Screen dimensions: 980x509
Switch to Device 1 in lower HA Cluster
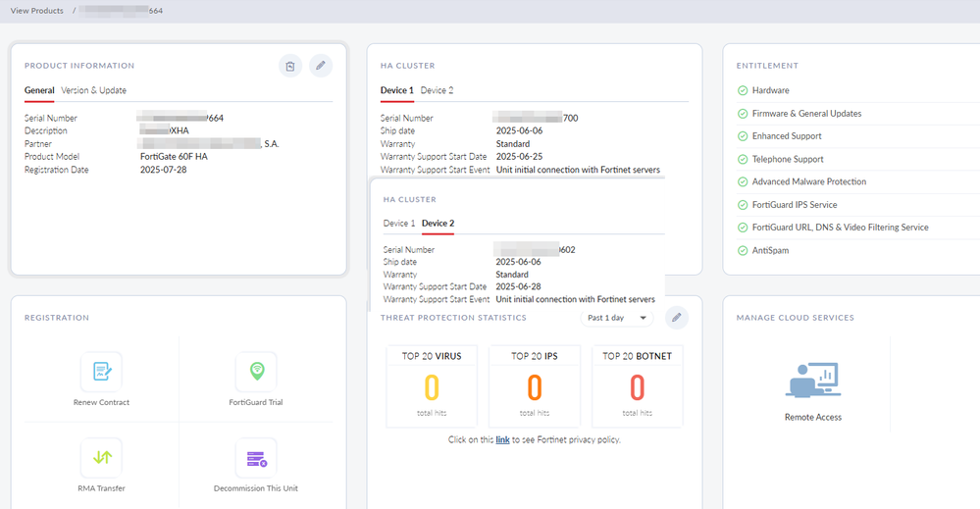point(398,224)
